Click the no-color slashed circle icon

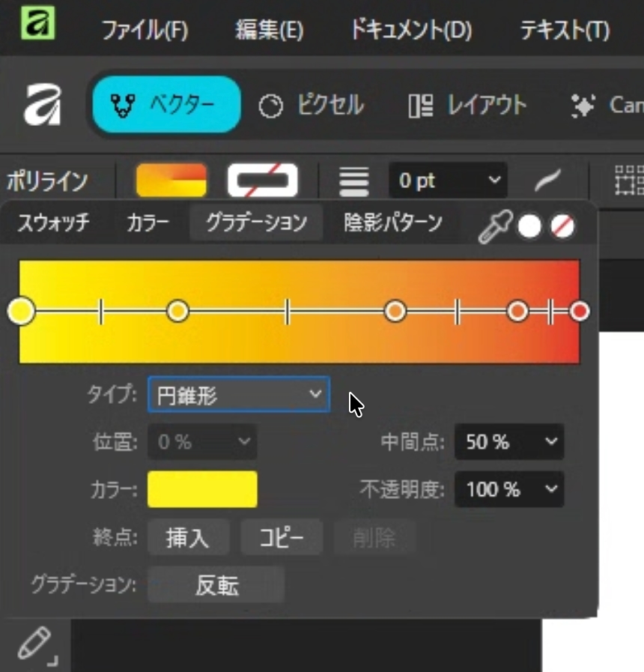coord(562,226)
